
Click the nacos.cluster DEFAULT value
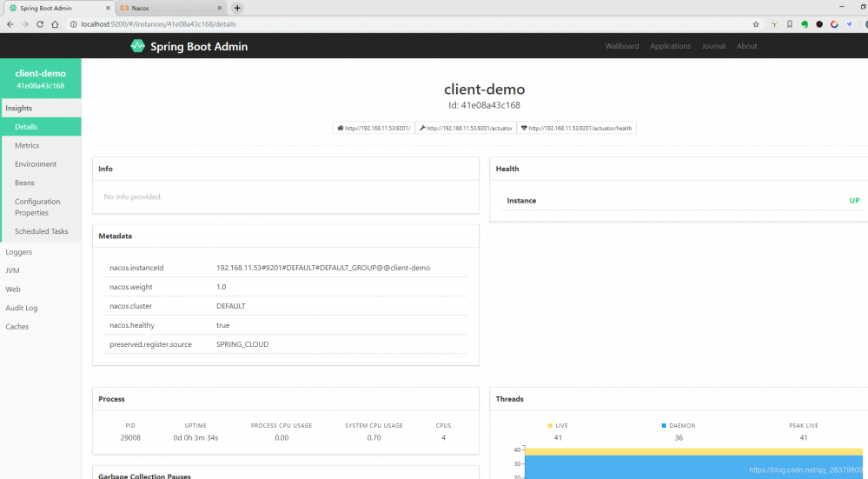(x=230, y=306)
